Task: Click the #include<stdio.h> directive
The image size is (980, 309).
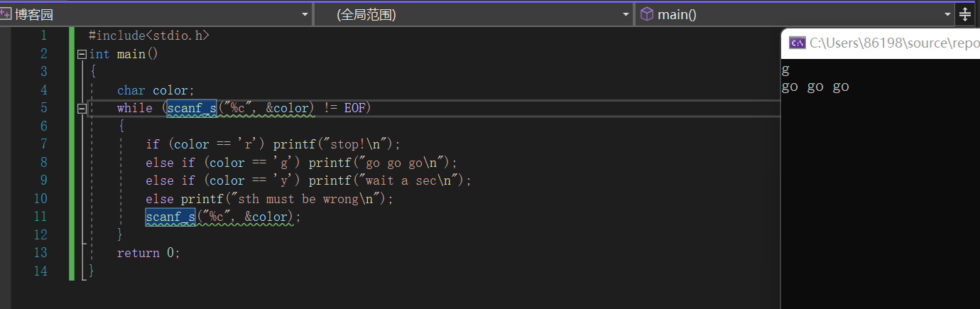Action: tap(149, 36)
